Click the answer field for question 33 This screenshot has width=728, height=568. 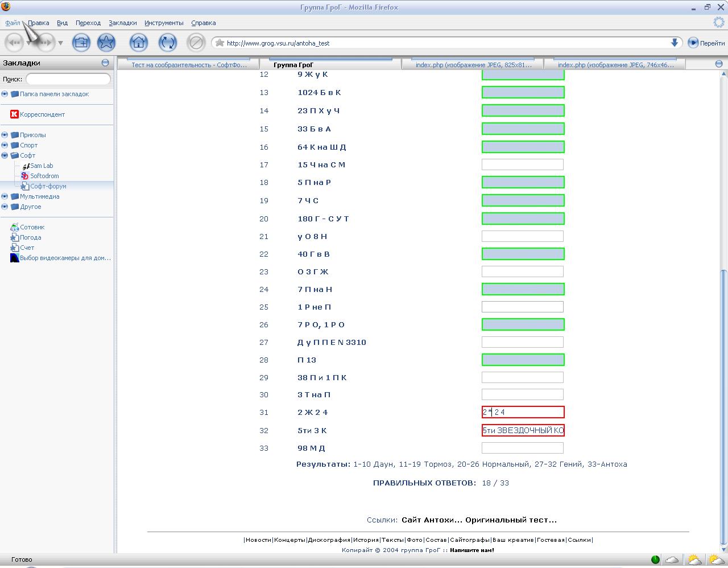click(x=522, y=448)
